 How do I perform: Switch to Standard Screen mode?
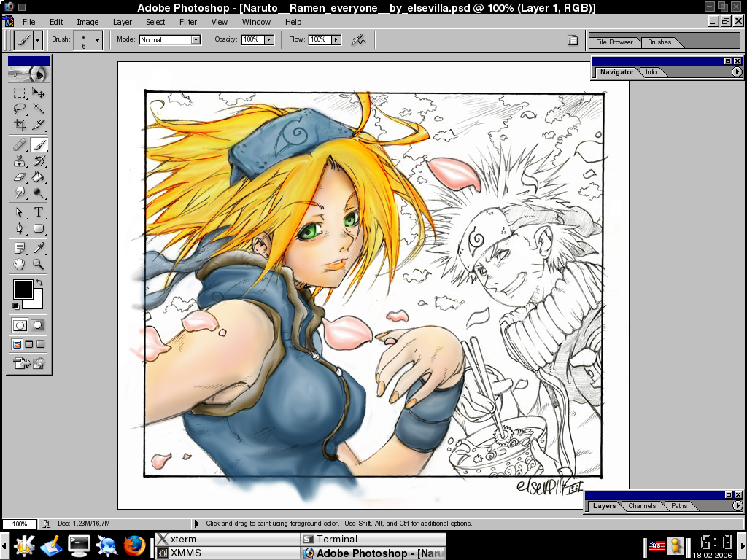tap(18, 344)
